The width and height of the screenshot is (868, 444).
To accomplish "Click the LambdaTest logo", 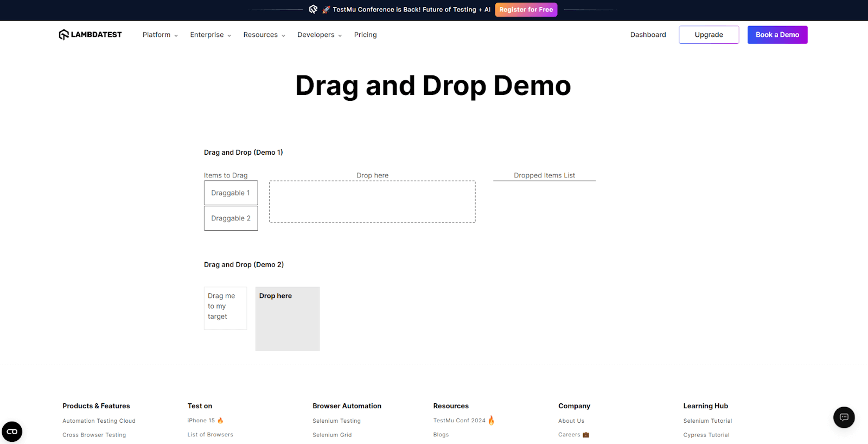I will pyautogui.click(x=90, y=35).
